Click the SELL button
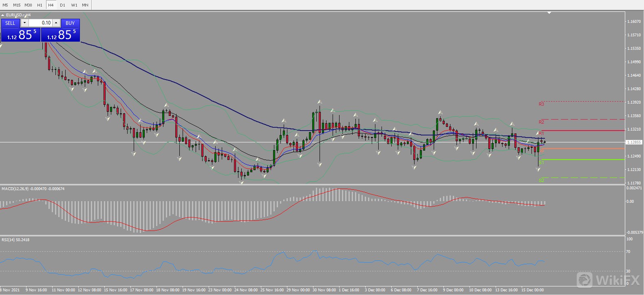This screenshot has width=644, height=295. (x=10, y=23)
